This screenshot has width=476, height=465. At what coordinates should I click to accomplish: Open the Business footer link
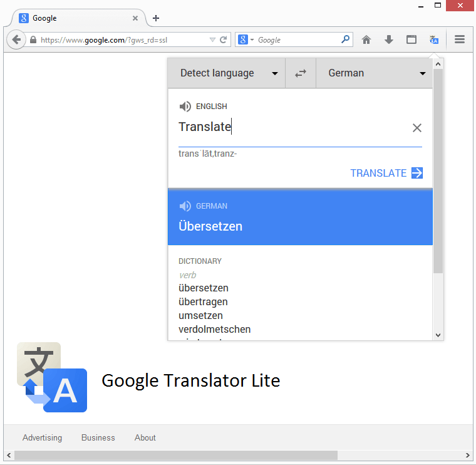pos(98,437)
